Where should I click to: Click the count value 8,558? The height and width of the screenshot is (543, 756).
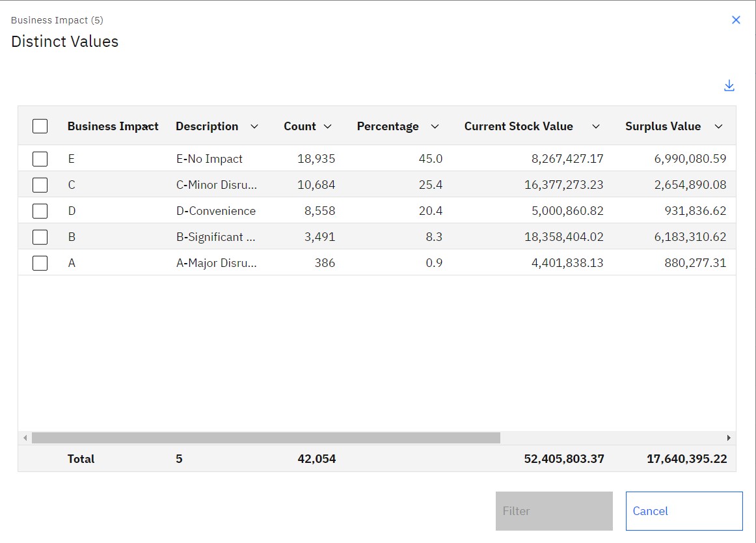coord(319,211)
